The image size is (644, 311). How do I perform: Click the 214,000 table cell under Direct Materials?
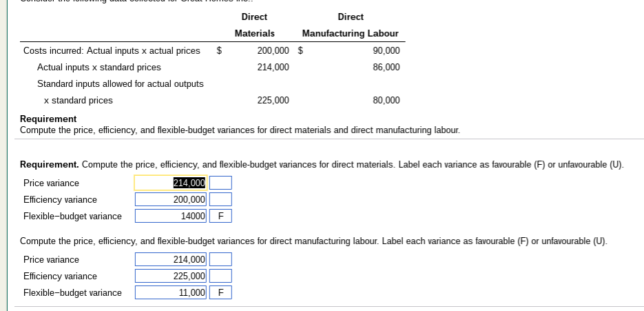[x=273, y=67]
